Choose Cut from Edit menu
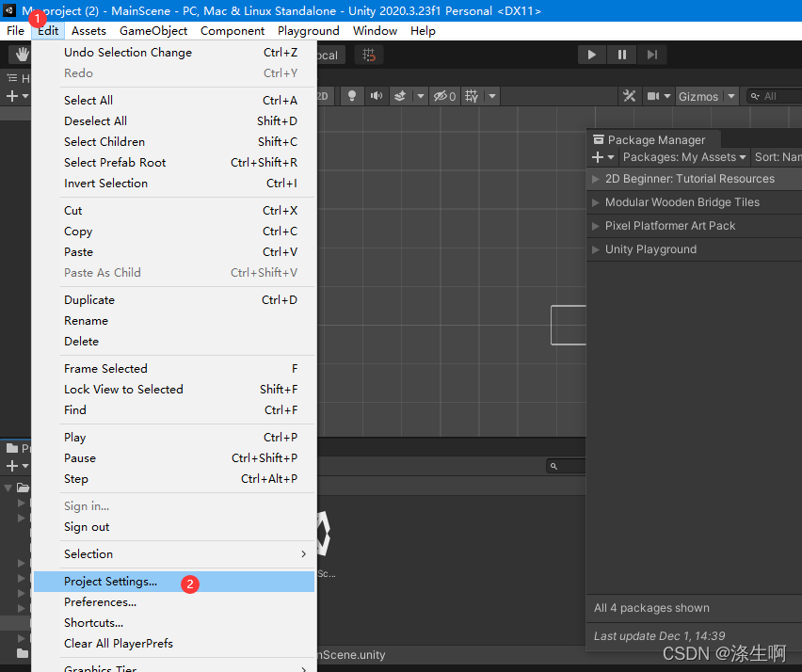This screenshot has height=672, width=802. (174, 210)
